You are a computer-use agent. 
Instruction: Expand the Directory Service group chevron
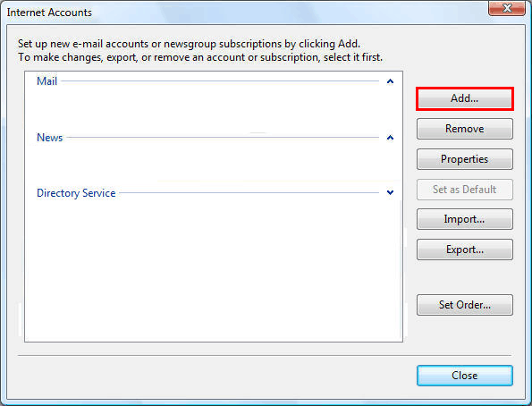pos(390,192)
